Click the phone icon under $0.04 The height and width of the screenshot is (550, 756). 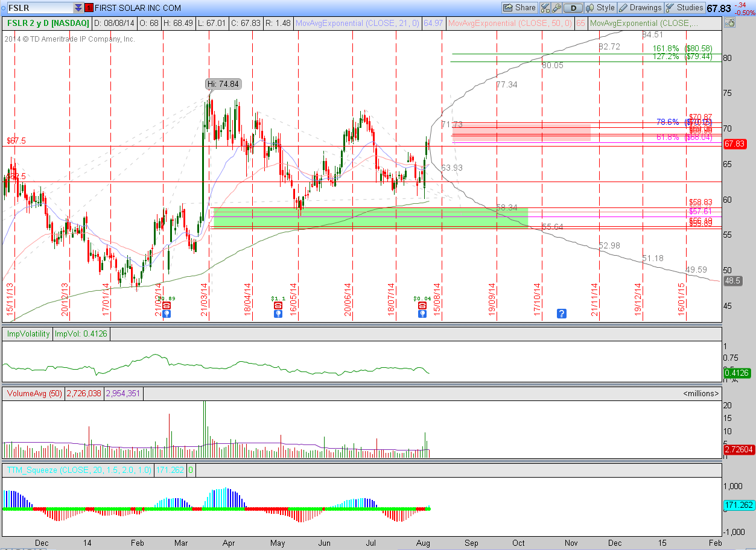pyautogui.click(x=422, y=306)
